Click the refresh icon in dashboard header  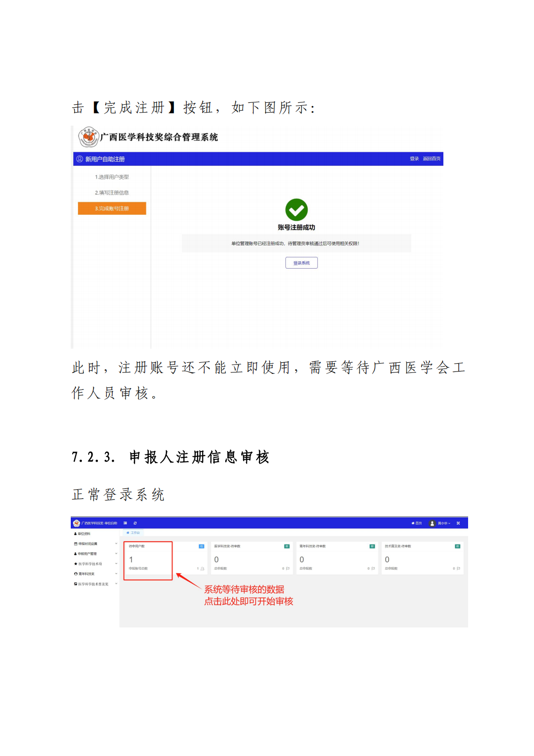(x=135, y=523)
